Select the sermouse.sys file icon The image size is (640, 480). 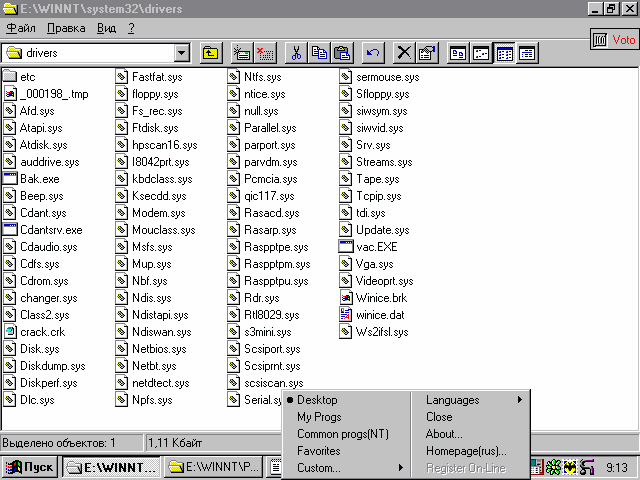coord(346,76)
